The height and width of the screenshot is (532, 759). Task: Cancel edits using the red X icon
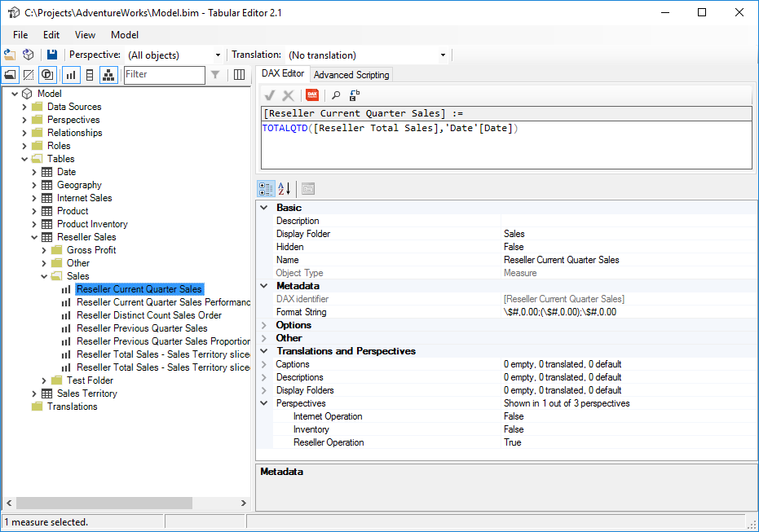coord(289,95)
